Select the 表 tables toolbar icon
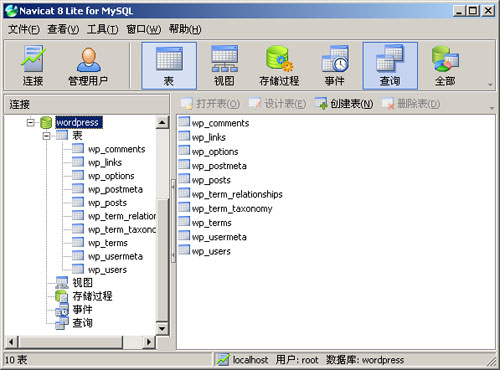 tap(169, 66)
